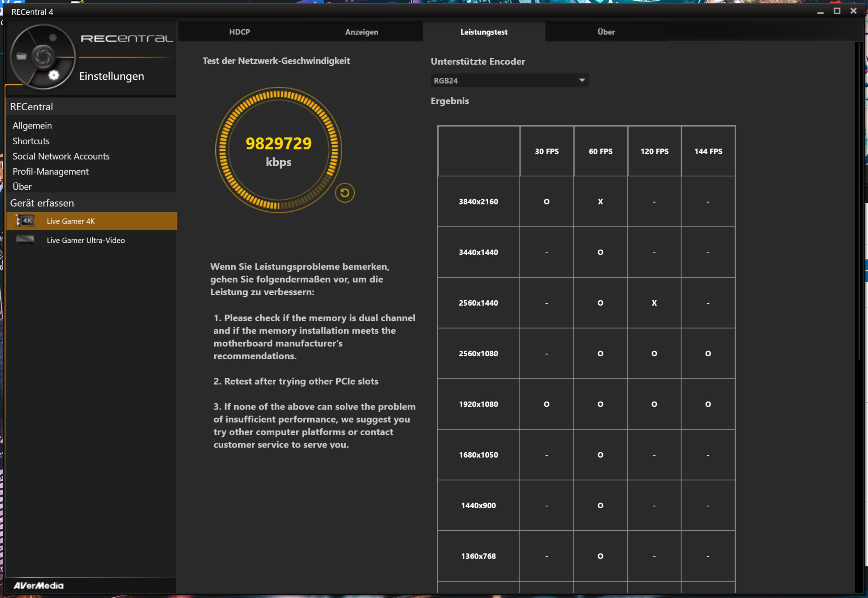
Task: Switch to the Anzeigen tab
Action: pos(362,32)
